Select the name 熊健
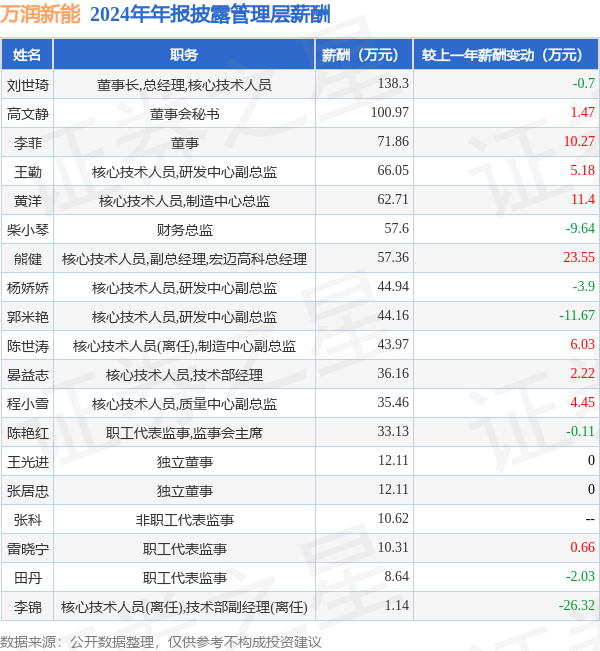600x651 pixels. point(28,259)
